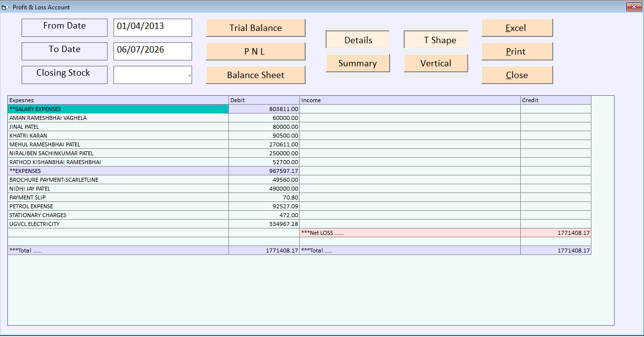Click the salary expenses amount 803811.00
Screen dimensions: 644x337
pos(264,109)
